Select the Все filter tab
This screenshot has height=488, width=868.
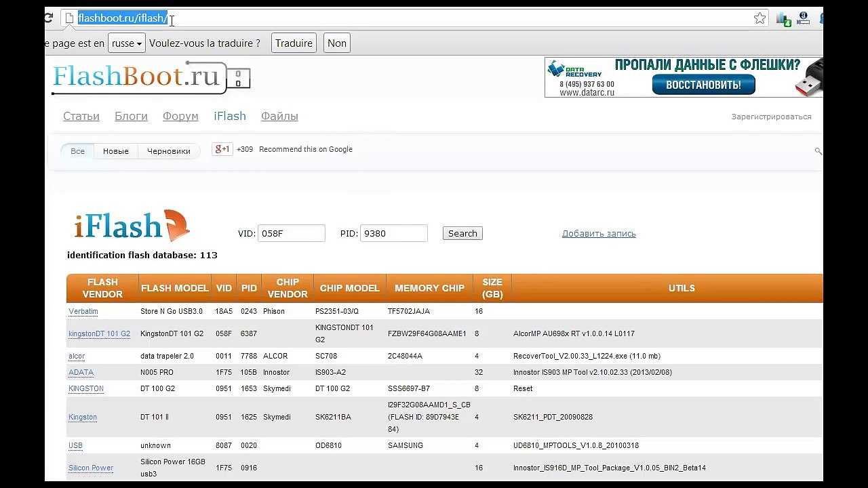click(x=78, y=151)
